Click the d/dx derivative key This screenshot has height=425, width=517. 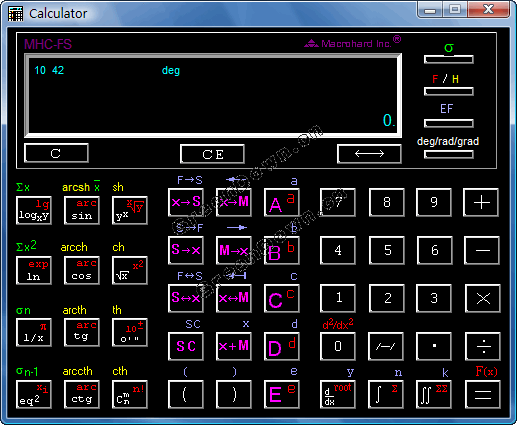point(338,394)
